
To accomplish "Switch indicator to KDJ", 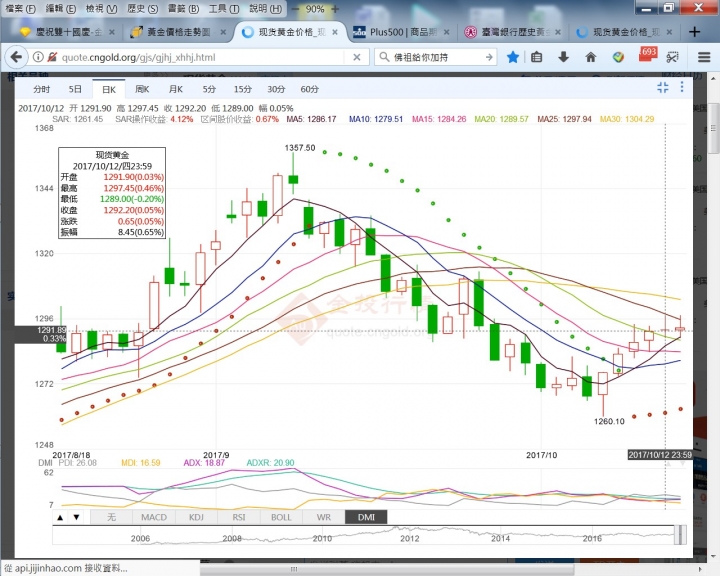I will coord(196,517).
